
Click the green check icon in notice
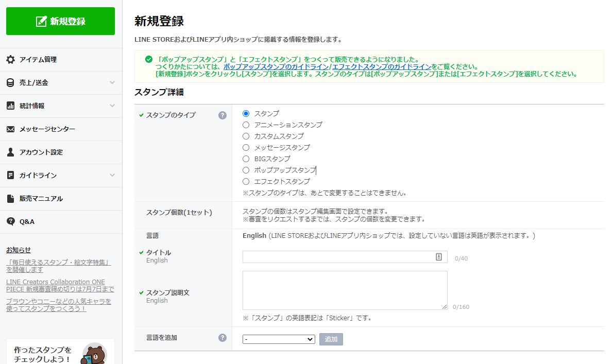click(x=149, y=60)
